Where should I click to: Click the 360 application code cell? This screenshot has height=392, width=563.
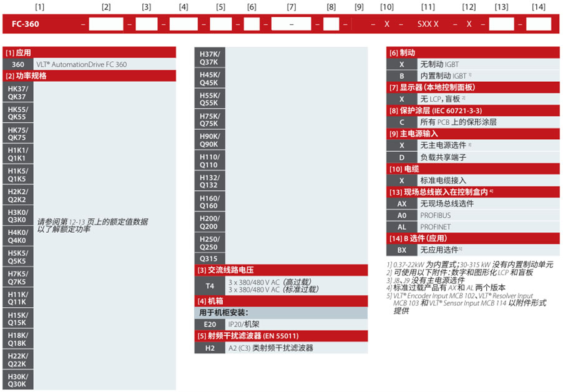click(17, 64)
